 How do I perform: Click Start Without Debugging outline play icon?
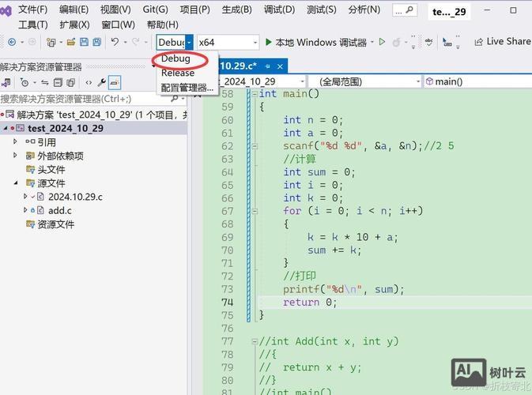[382, 42]
